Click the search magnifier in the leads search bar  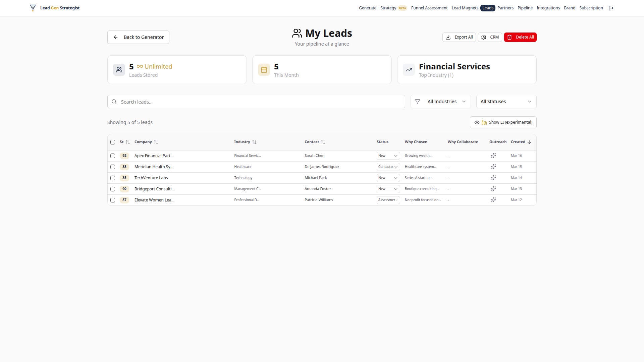click(x=114, y=102)
